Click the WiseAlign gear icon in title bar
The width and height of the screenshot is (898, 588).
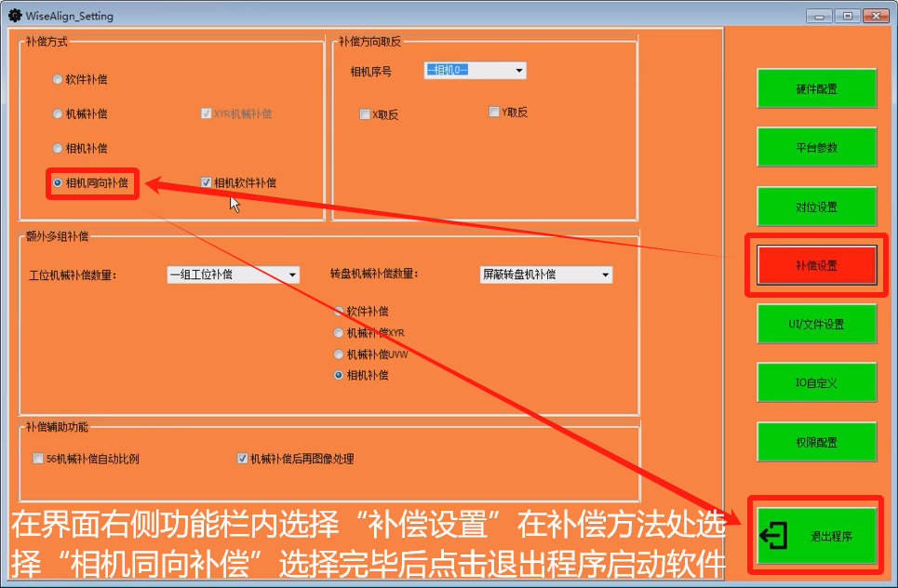coord(14,15)
